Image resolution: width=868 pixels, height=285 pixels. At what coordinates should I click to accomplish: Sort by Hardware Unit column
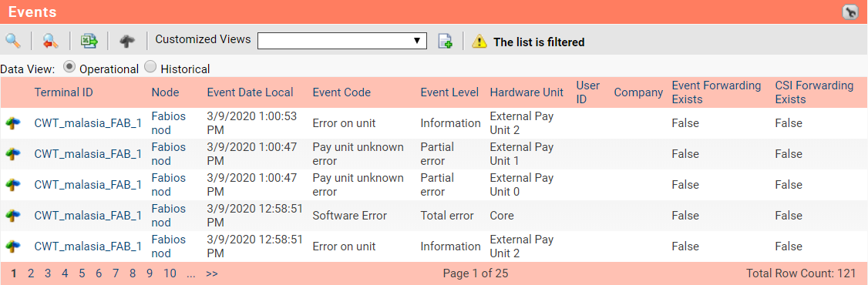(527, 92)
